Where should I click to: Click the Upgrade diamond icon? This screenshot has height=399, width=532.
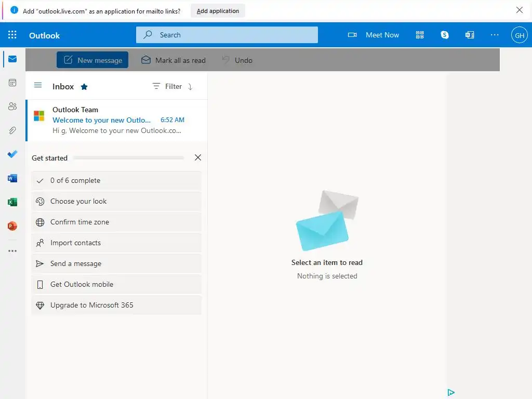tap(40, 305)
